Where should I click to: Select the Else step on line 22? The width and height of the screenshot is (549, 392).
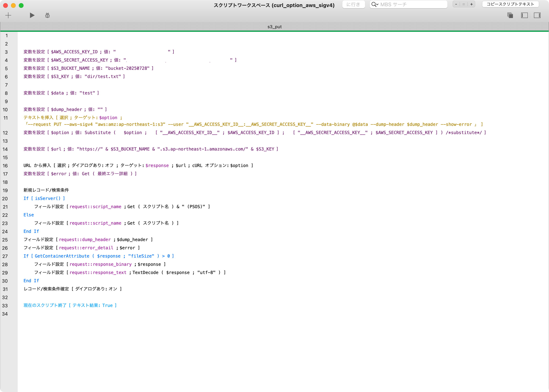pos(28,215)
